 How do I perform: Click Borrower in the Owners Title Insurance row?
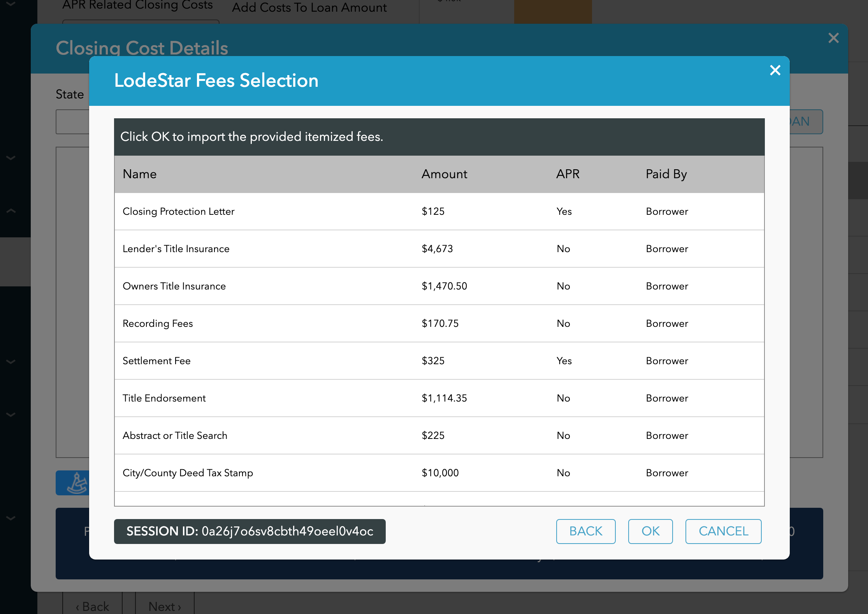click(x=667, y=286)
